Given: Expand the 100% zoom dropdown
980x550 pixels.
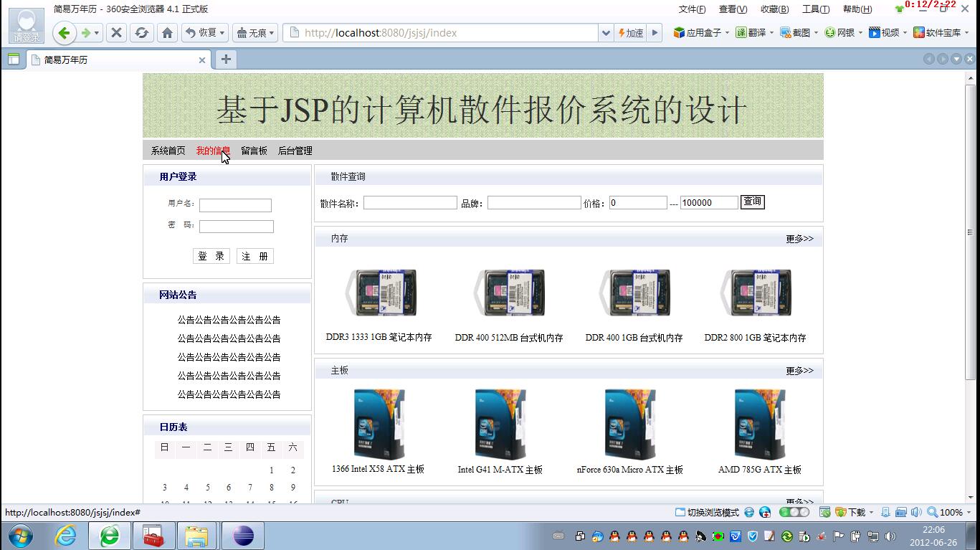Looking at the screenshot, I should 969,513.
